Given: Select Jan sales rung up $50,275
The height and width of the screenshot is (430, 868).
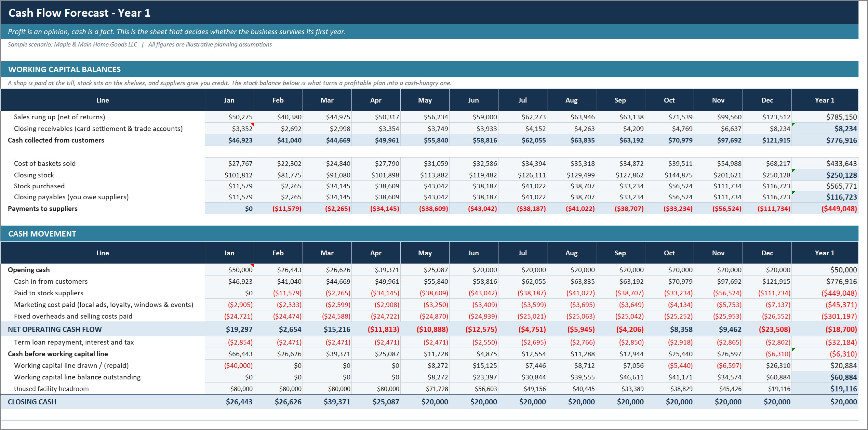Looking at the screenshot, I should pos(229,117).
